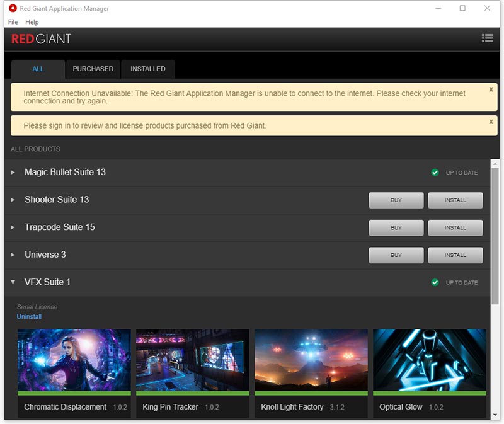Click the Optical Glow 1.0.2 label
The height and width of the screenshot is (424, 504).
point(411,407)
